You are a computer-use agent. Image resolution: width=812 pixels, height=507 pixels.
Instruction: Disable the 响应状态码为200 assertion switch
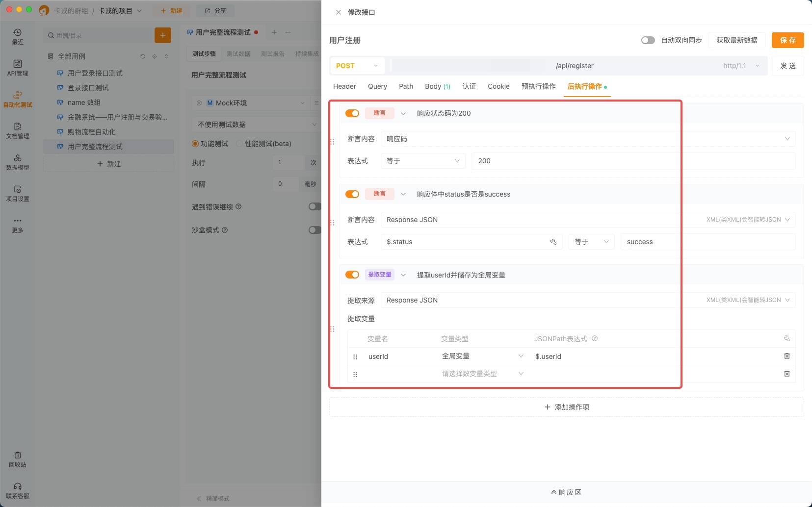tap(352, 113)
